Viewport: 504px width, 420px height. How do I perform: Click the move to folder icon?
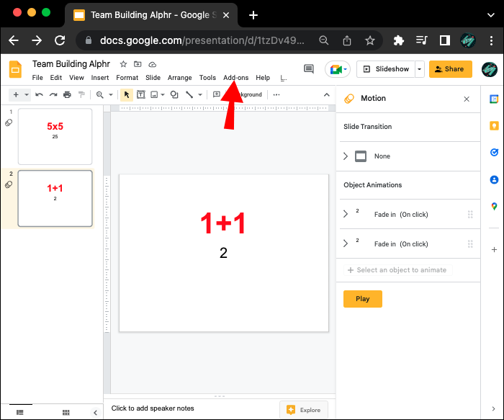(138, 64)
